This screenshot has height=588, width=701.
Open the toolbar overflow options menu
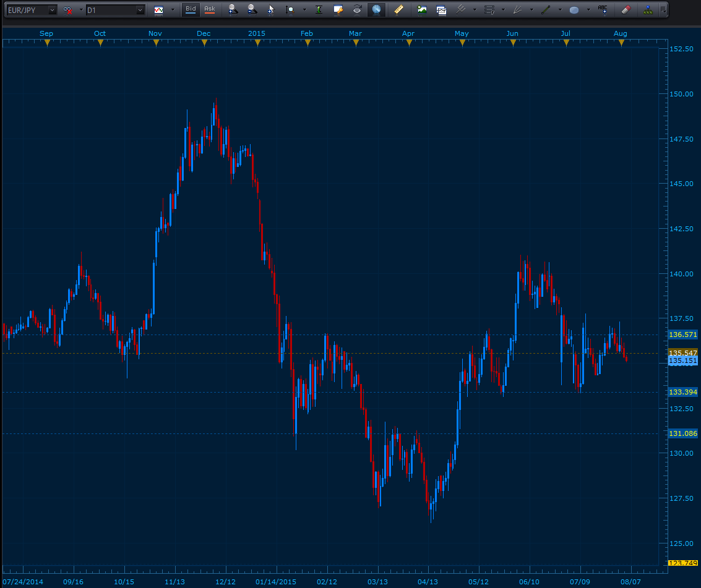click(663, 10)
